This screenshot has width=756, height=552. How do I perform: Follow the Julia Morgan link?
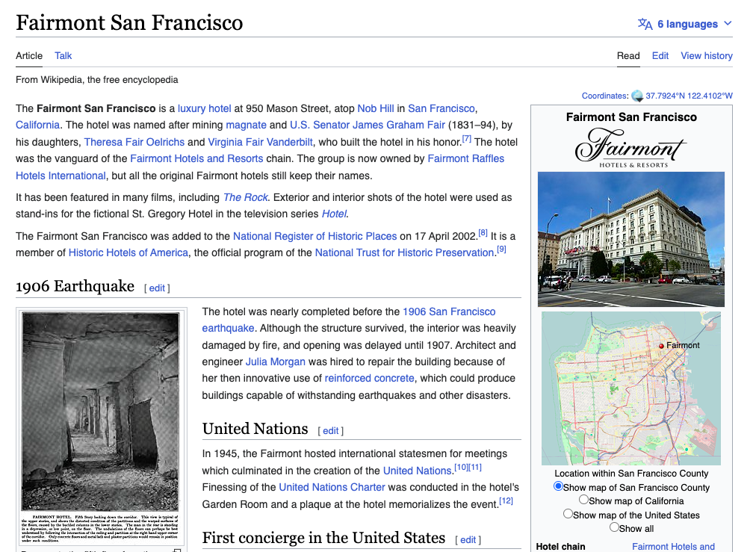click(276, 362)
